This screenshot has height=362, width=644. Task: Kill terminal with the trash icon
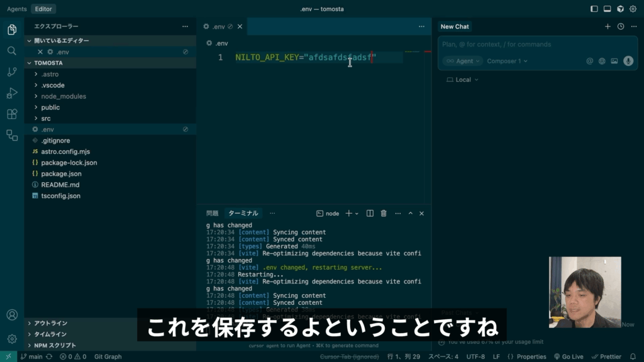click(384, 214)
